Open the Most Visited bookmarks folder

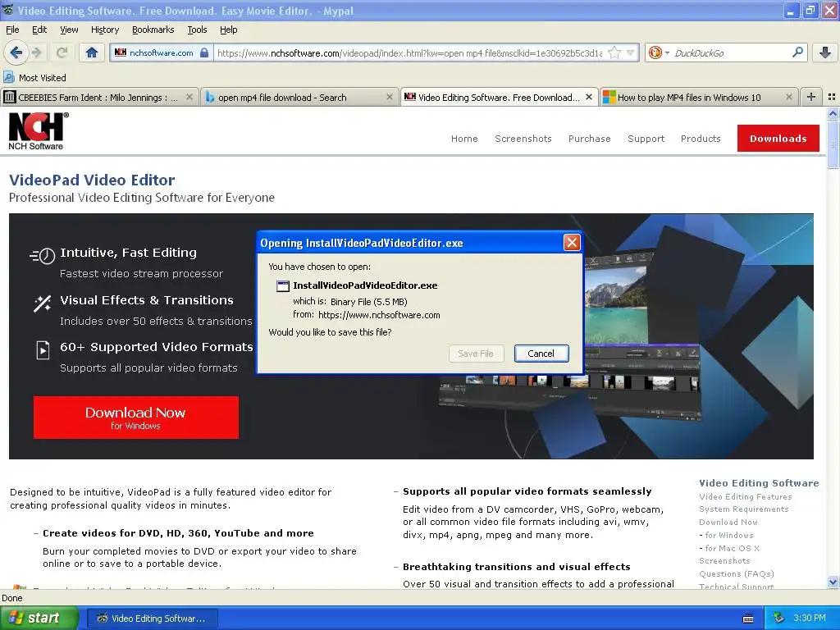click(x=34, y=78)
